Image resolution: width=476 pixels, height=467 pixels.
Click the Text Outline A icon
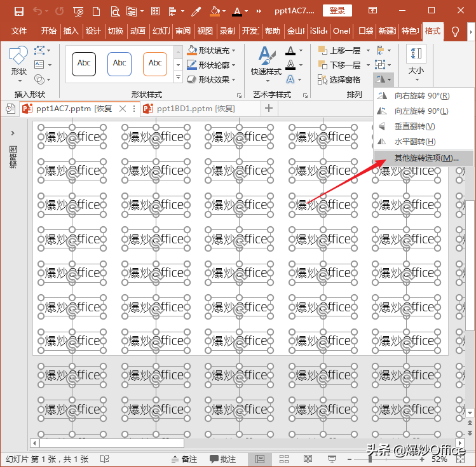[290, 65]
